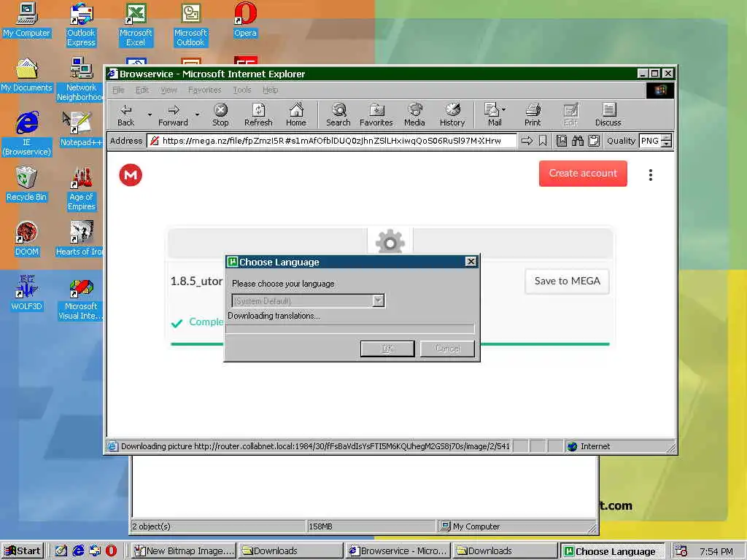Viewport: 747px width, 560px height.
Task: Click Cancel in Choose Language dialog
Action: 447,349
